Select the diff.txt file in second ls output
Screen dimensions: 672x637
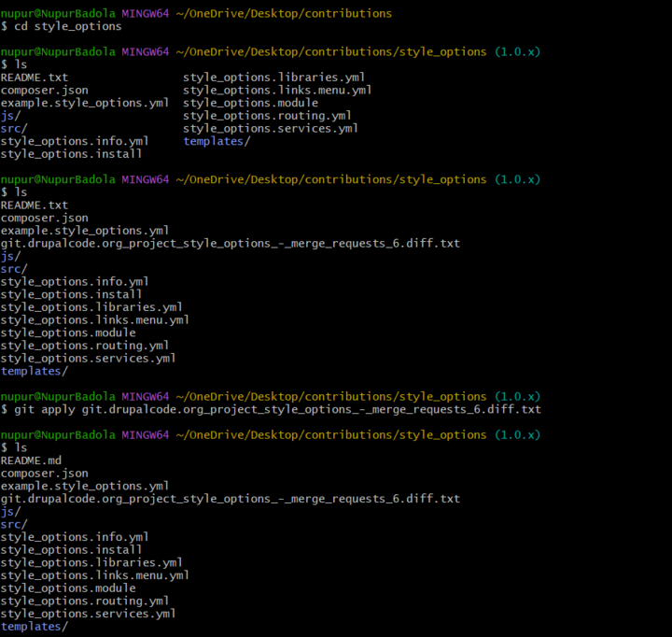click(x=230, y=243)
